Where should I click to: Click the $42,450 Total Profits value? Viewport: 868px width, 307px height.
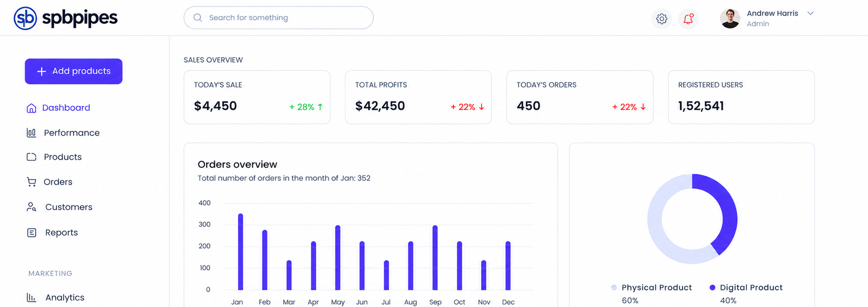[380, 106]
